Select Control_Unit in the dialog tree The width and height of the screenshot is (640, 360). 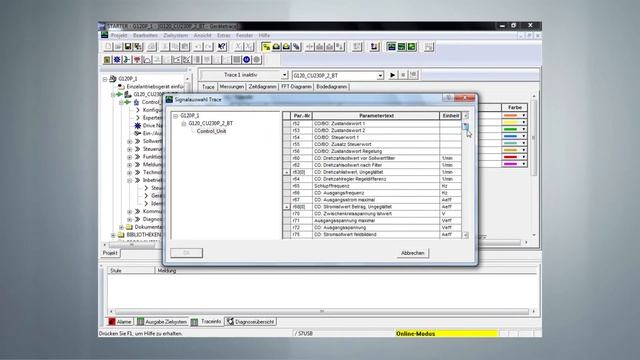click(211, 131)
